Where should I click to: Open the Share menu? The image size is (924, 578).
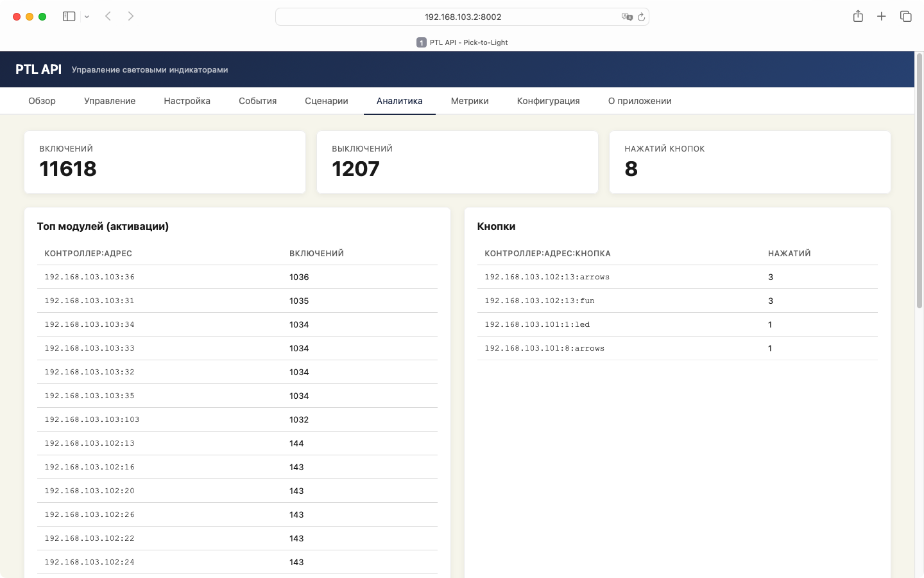pos(858,16)
